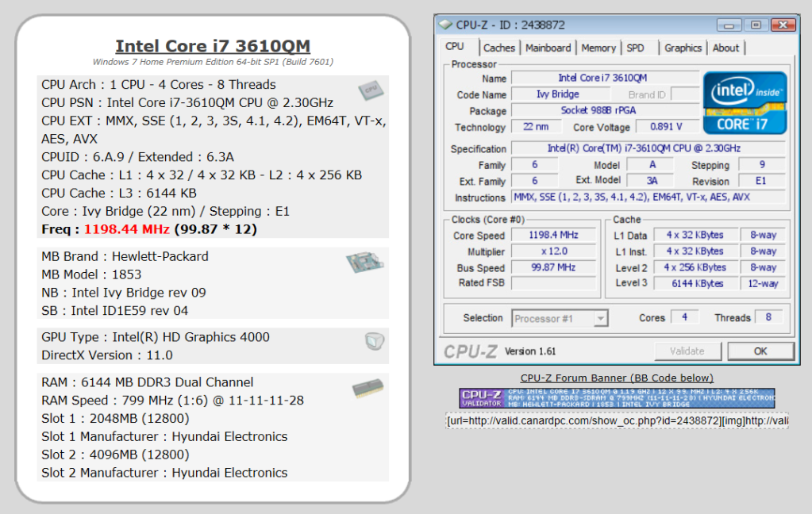Open the Intel Core i7 3610QM title link

(x=213, y=46)
